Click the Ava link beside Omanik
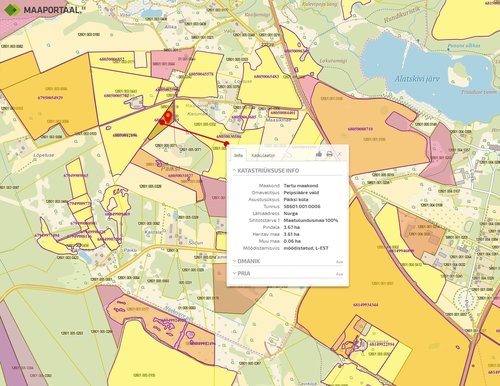Screen dimensions: 500x386 click(339, 262)
